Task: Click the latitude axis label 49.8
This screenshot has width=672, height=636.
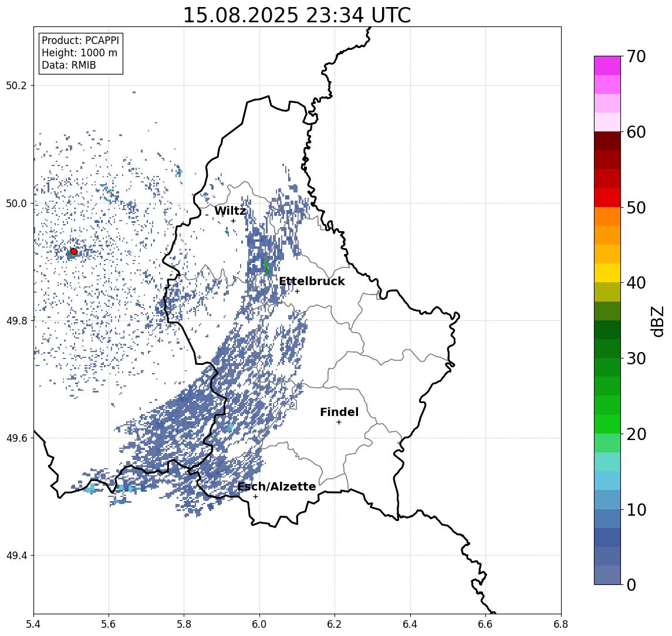Action: click(16, 320)
